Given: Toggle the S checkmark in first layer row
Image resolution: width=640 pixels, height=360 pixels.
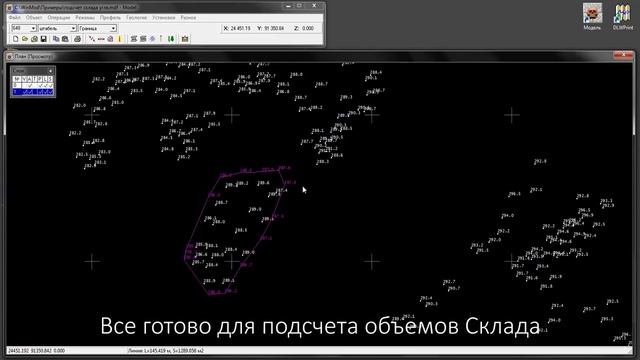Looking at the screenshot, I should click(x=51, y=85).
